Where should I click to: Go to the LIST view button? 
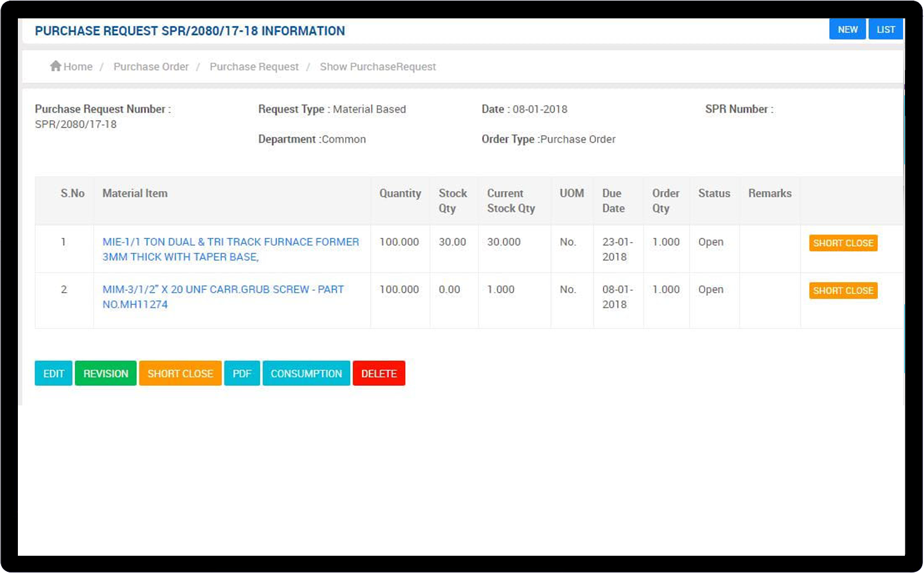[886, 30]
